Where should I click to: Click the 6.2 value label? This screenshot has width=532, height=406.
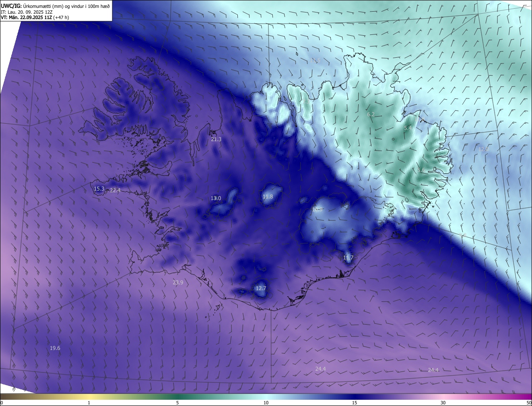coord(371,114)
